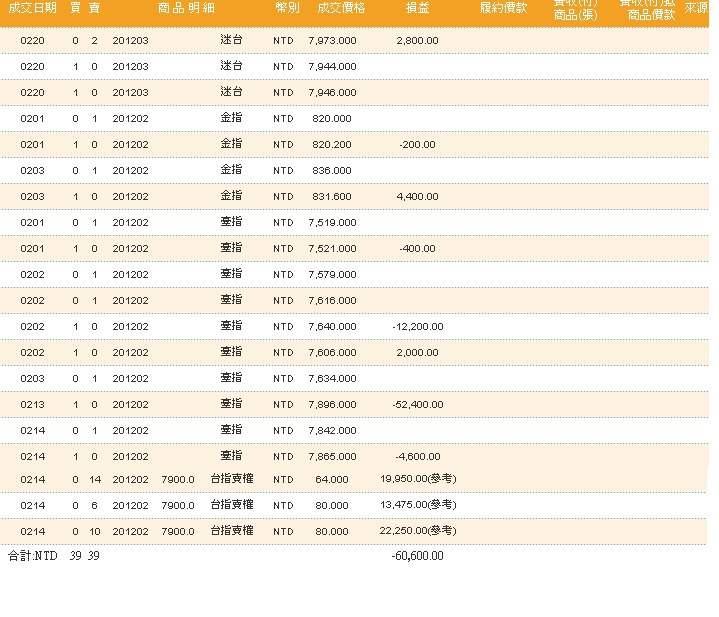Image resolution: width=719 pixels, height=617 pixels.
Task: Select the 金指 price 831.600
Action: pyautogui.click(x=332, y=197)
